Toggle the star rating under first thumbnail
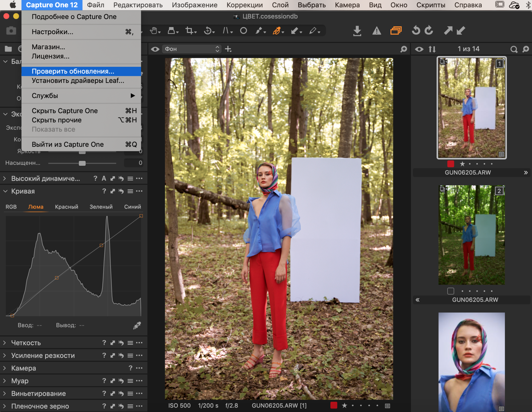The width and height of the screenshot is (532, 412). click(462, 164)
